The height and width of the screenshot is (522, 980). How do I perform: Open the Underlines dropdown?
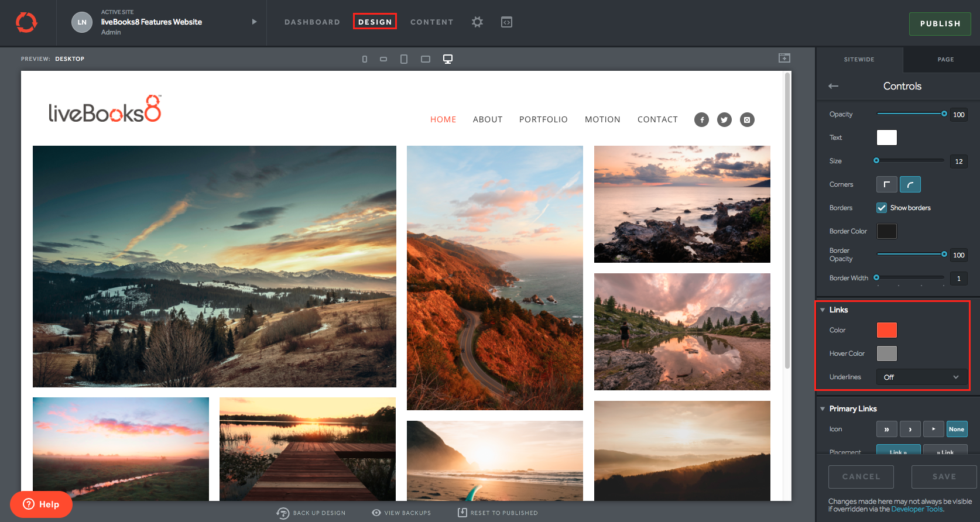[x=921, y=377]
